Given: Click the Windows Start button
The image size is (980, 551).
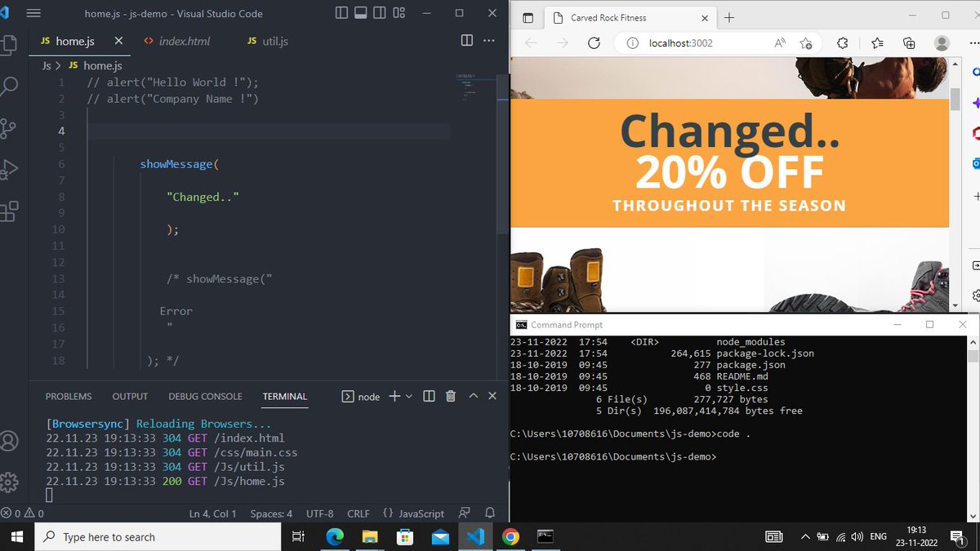Looking at the screenshot, I should click(x=16, y=536).
